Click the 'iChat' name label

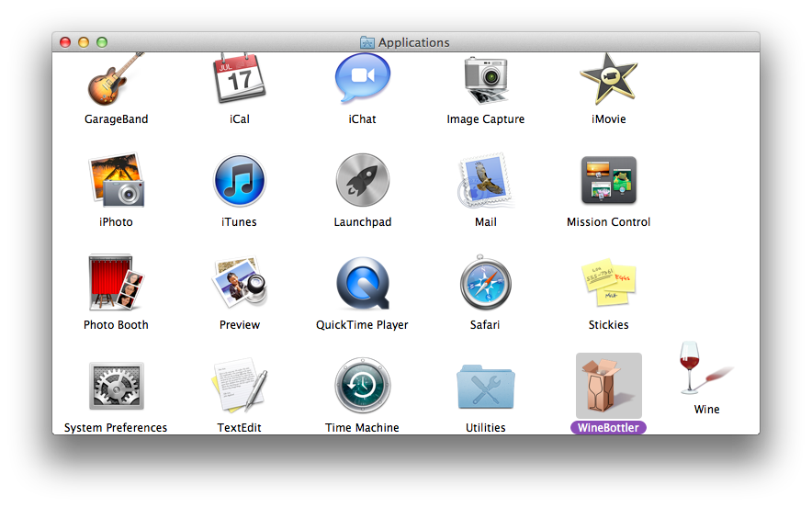362,119
